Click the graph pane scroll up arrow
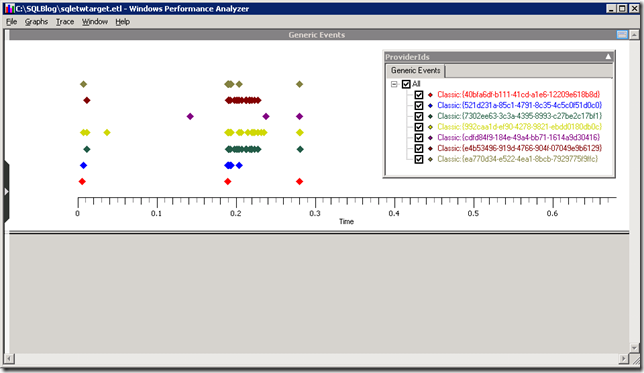 [x=634, y=35]
